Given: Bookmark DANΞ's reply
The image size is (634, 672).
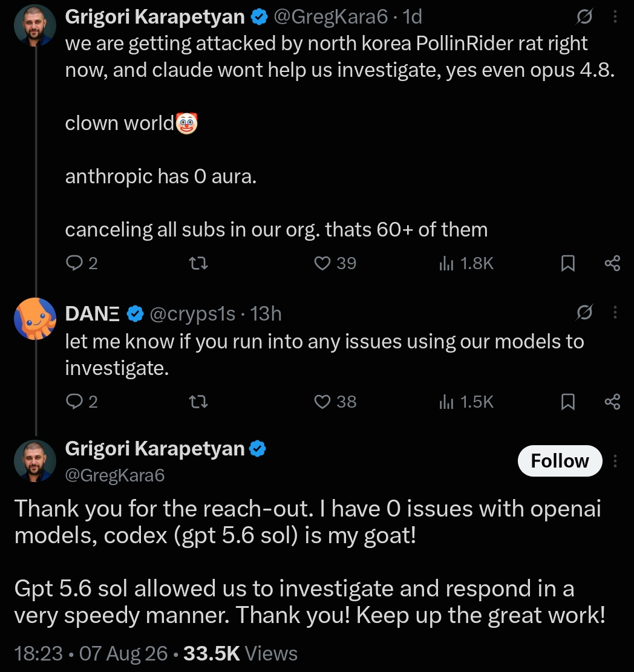Looking at the screenshot, I should [x=567, y=402].
